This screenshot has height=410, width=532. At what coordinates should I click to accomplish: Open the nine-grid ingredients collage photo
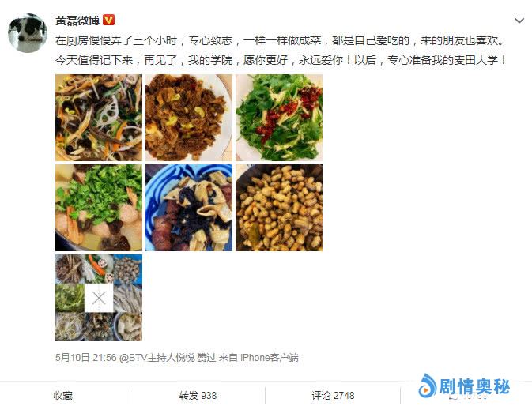99,298
